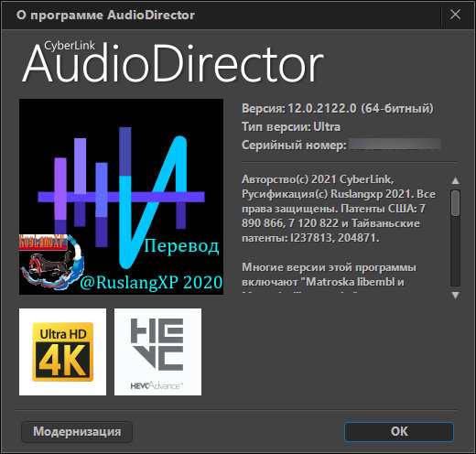Click the scroll up arrow in license text

[x=455, y=180]
